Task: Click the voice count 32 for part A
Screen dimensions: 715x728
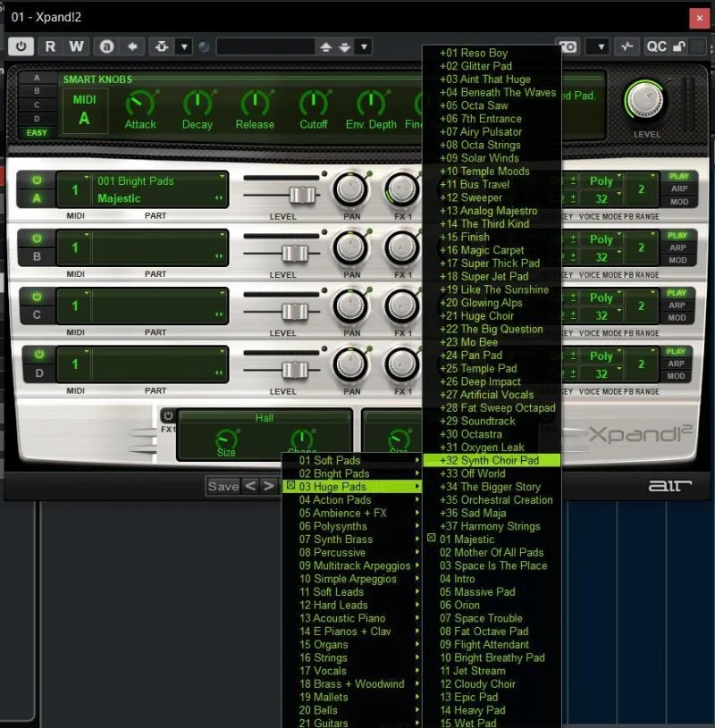Action: [601, 198]
